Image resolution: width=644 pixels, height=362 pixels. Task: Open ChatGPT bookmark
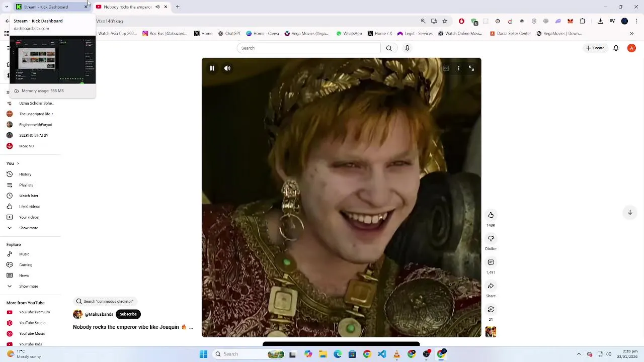(229, 34)
